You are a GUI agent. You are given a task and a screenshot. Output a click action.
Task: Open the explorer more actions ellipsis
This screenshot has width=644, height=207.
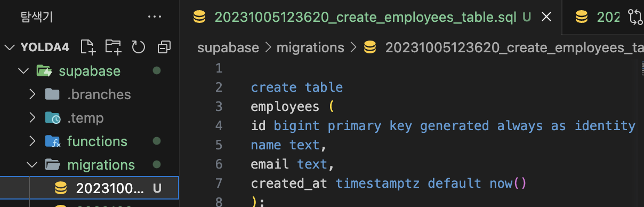pos(154,17)
